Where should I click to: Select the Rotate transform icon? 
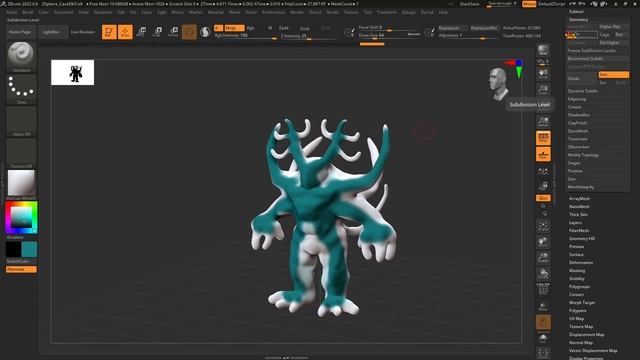173,32
